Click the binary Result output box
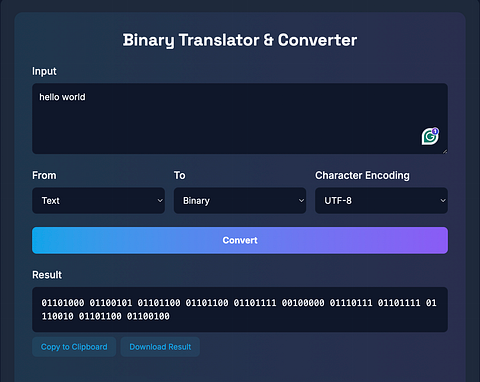This screenshot has height=382, width=480. (x=240, y=310)
